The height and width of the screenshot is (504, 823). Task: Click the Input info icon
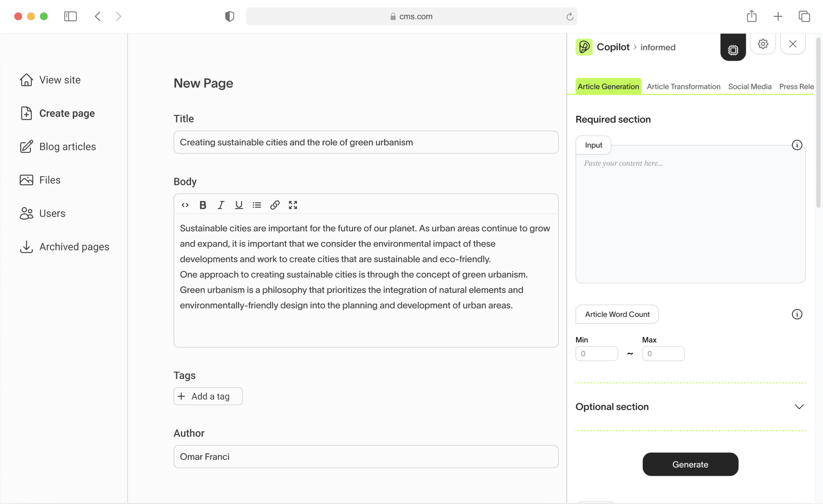coord(797,145)
